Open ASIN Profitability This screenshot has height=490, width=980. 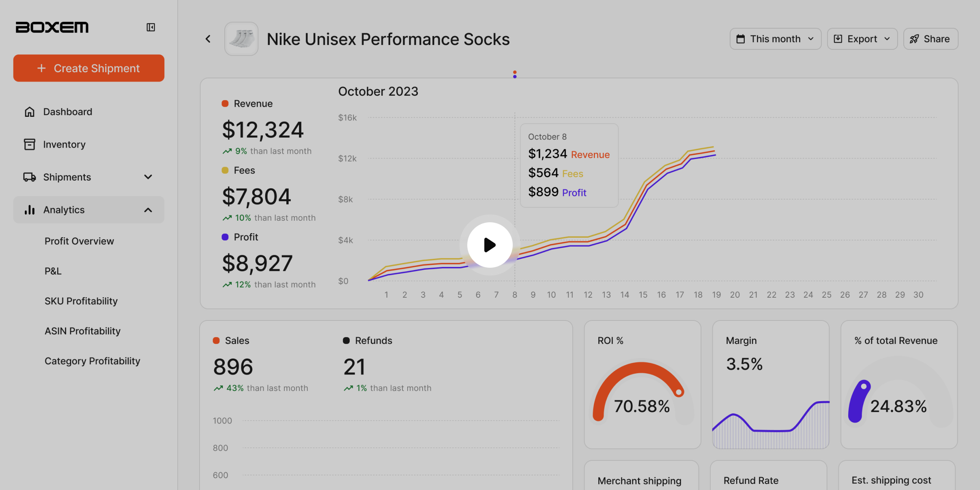(x=82, y=331)
